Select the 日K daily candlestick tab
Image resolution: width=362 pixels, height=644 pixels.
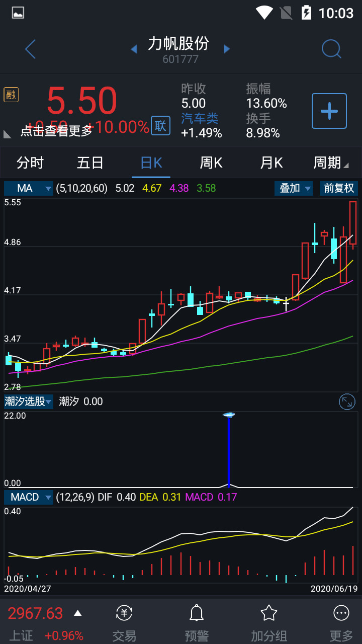tap(151, 163)
